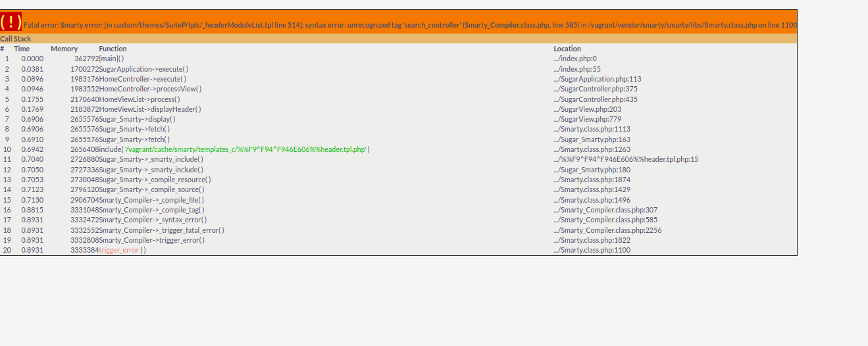Viewport: 868px width, 346px height.
Task: Click time value '0.1755'
Action: (32, 99)
